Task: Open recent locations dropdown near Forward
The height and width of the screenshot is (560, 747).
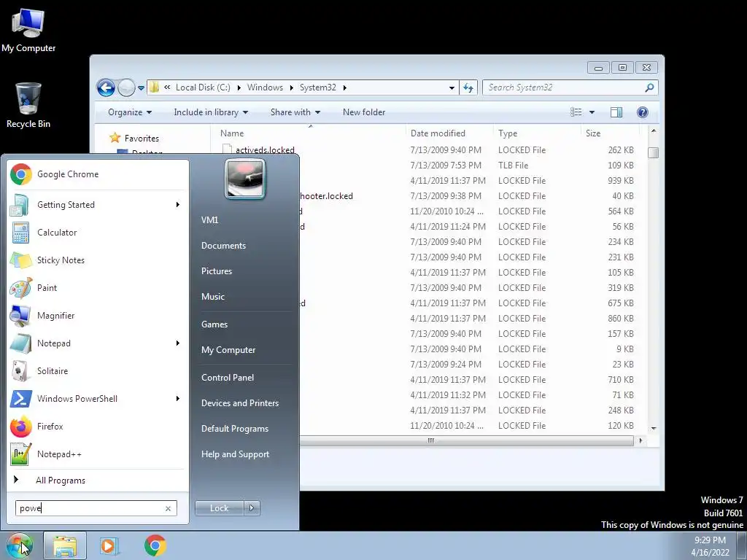Action: click(x=141, y=87)
